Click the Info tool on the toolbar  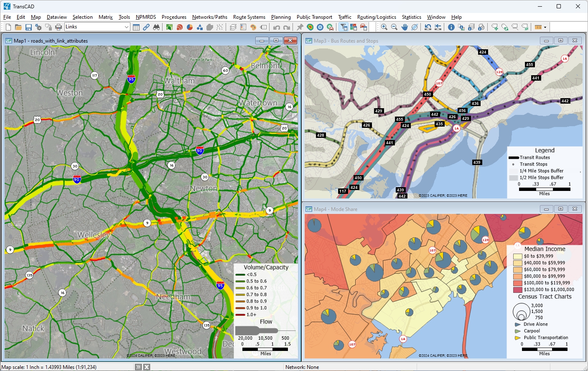tap(451, 27)
